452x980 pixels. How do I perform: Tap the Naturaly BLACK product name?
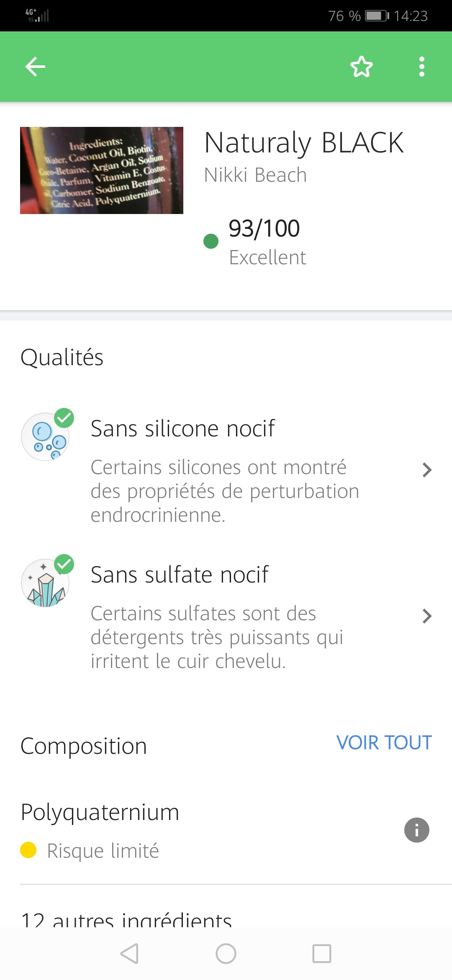304,143
